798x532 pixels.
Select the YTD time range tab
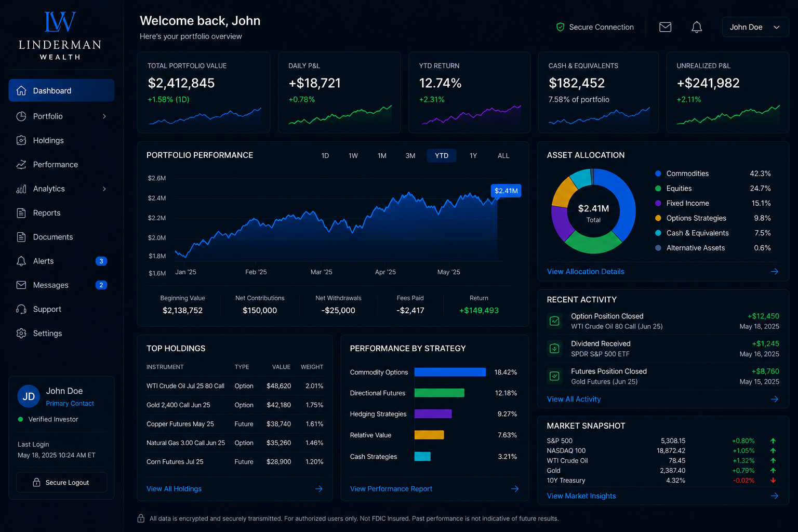[442, 156]
